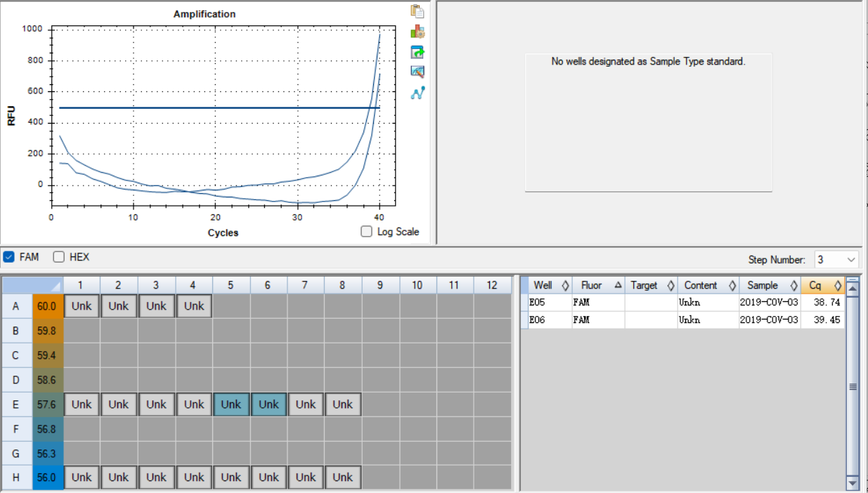Select plate column 6 header

(x=268, y=284)
